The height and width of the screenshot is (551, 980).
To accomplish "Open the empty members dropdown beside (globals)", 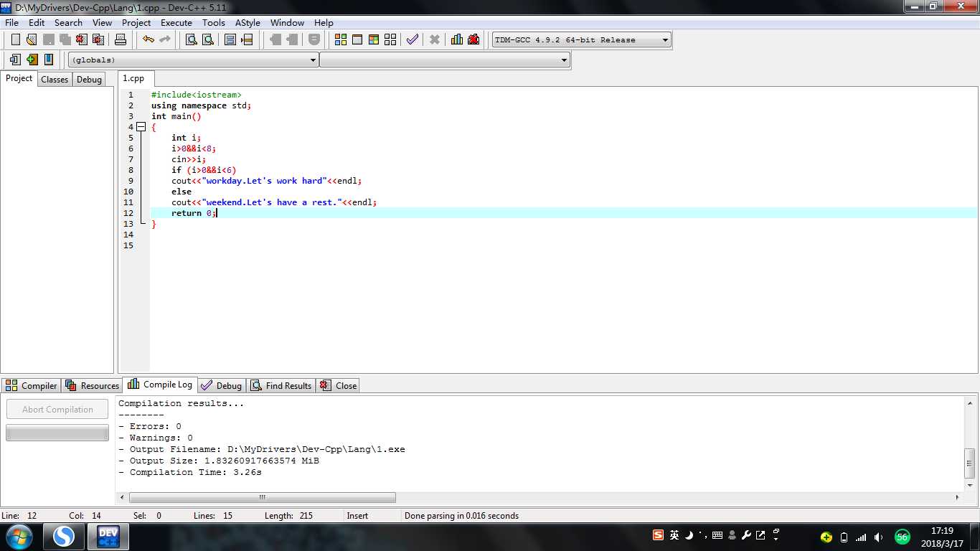I will pyautogui.click(x=564, y=60).
